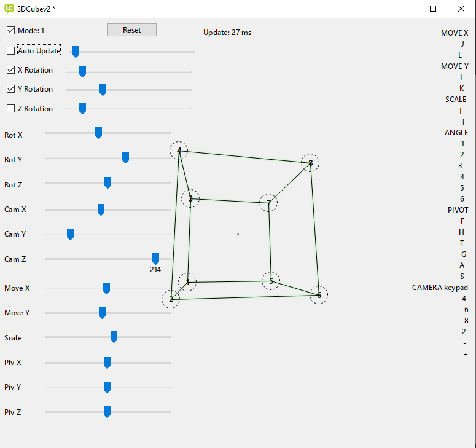476x448 pixels.
Task: Uncheck the Mode: 1 checkbox
Action: click(11, 31)
